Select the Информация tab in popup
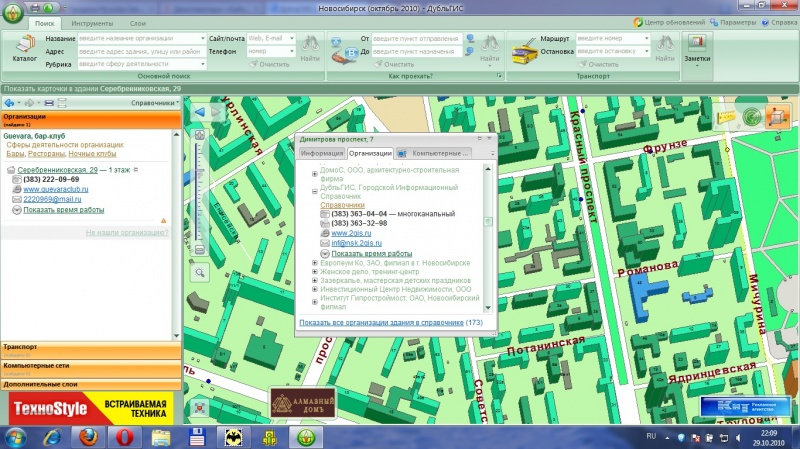 pos(322,154)
